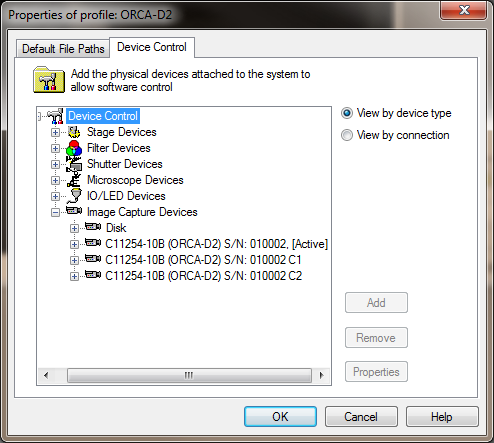Image resolution: width=494 pixels, height=443 pixels.
Task: Expand the C11254-10B ORCA-D2 C1 node
Action: (74, 260)
